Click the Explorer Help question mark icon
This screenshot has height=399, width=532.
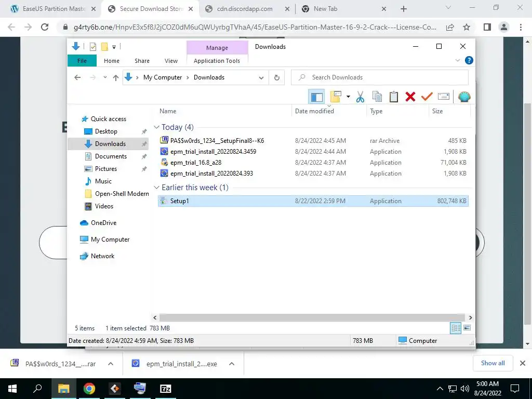[x=469, y=60]
